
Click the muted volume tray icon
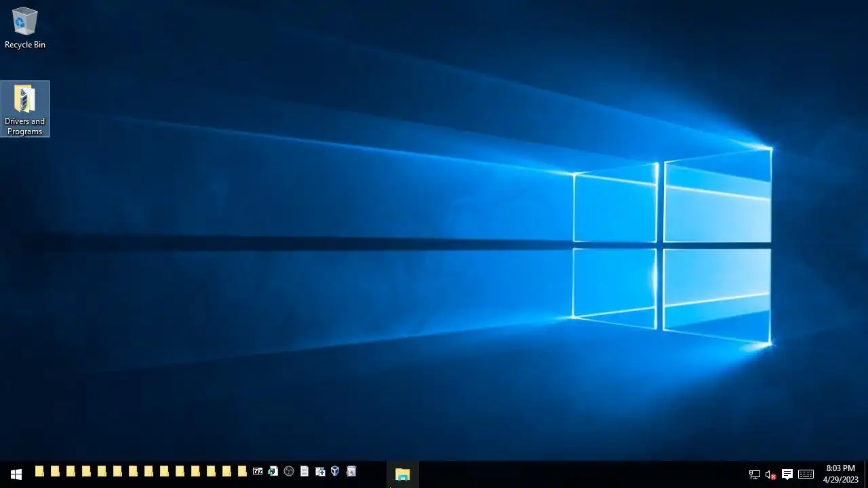770,474
